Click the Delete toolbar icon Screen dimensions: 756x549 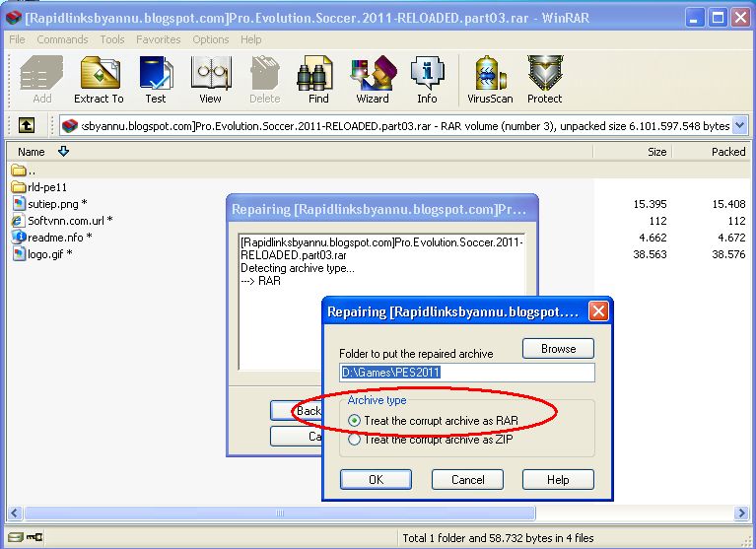tap(265, 79)
